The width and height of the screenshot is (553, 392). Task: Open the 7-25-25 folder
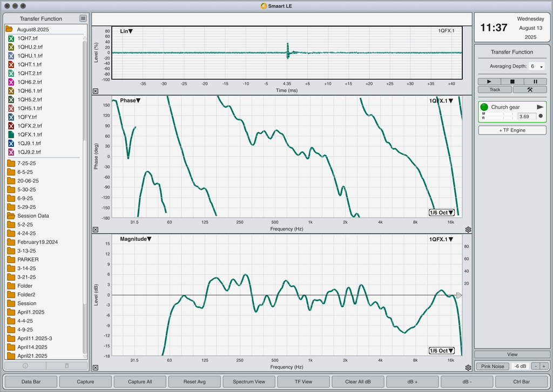(x=26, y=163)
